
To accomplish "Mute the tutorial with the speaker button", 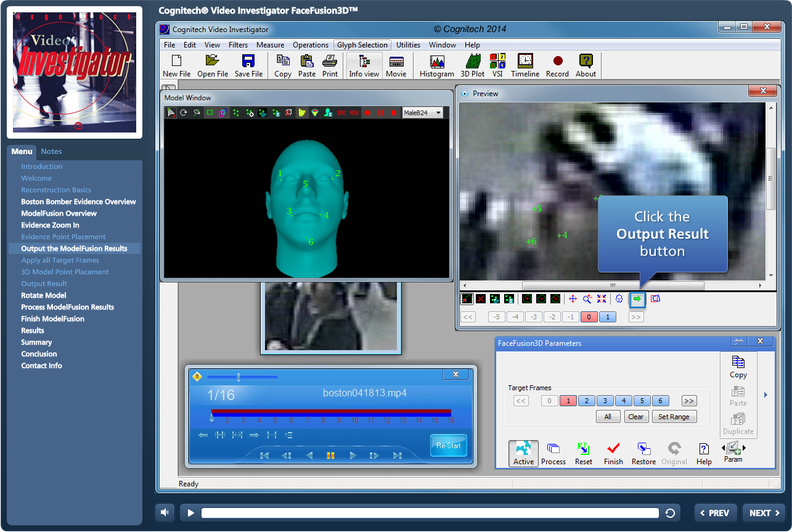I will [165, 513].
